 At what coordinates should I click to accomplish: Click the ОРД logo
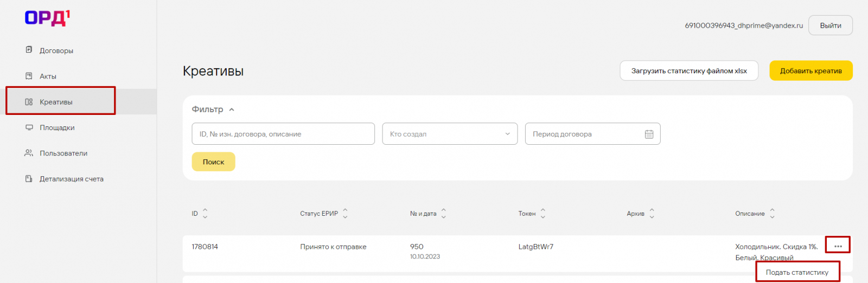pos(47,18)
